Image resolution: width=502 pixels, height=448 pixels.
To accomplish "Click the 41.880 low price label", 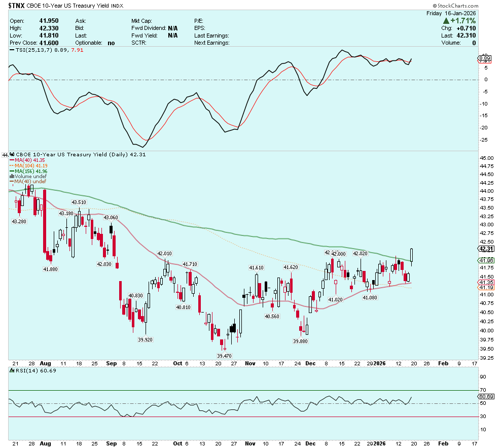I will click(51, 269).
